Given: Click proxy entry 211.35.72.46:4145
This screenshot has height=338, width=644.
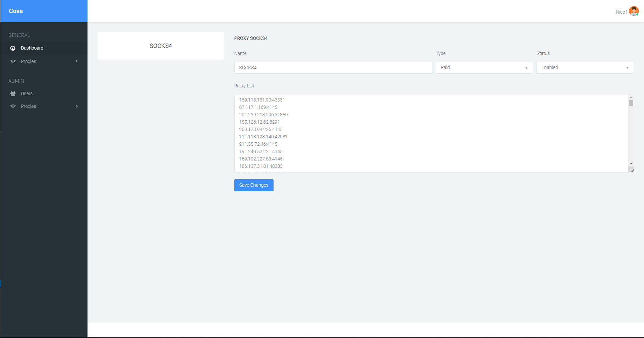Looking at the screenshot, I should coord(258,144).
